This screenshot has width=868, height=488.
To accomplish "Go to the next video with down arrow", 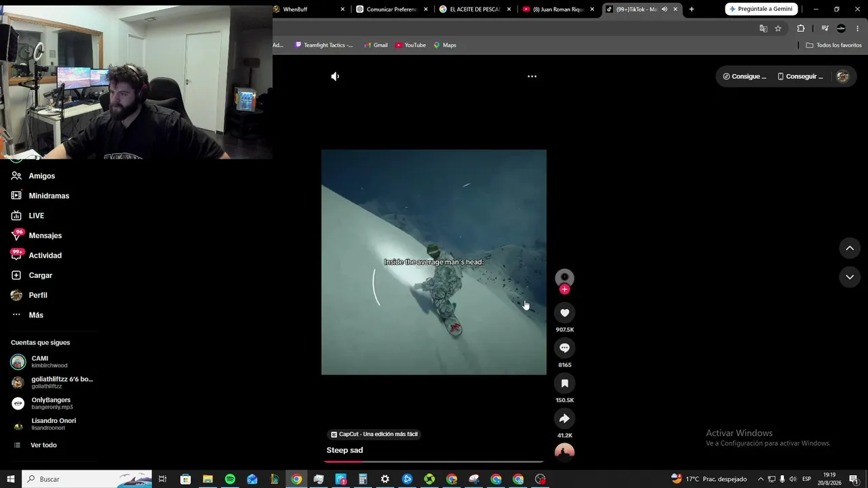I will click(x=850, y=277).
